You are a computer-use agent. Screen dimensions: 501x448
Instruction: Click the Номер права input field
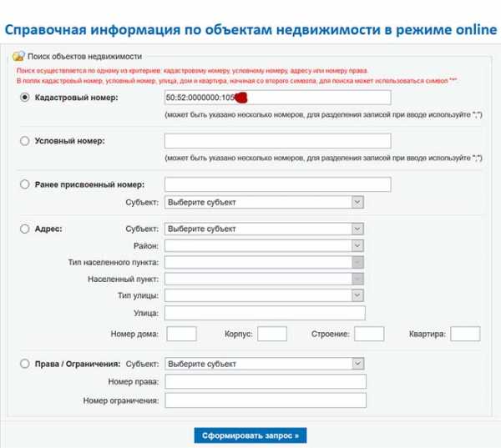click(x=265, y=382)
